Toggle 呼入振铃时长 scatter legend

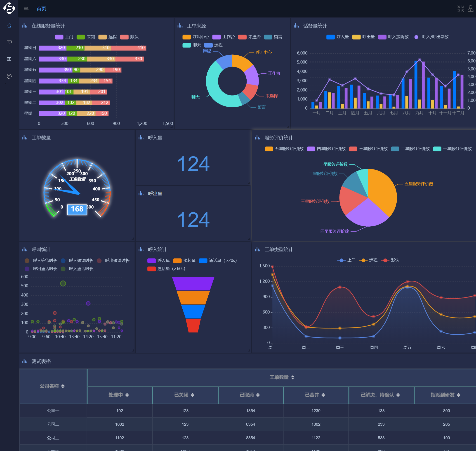point(77,261)
